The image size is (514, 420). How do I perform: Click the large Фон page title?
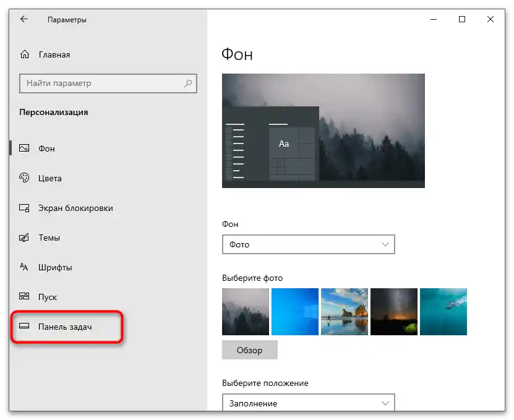[237, 54]
